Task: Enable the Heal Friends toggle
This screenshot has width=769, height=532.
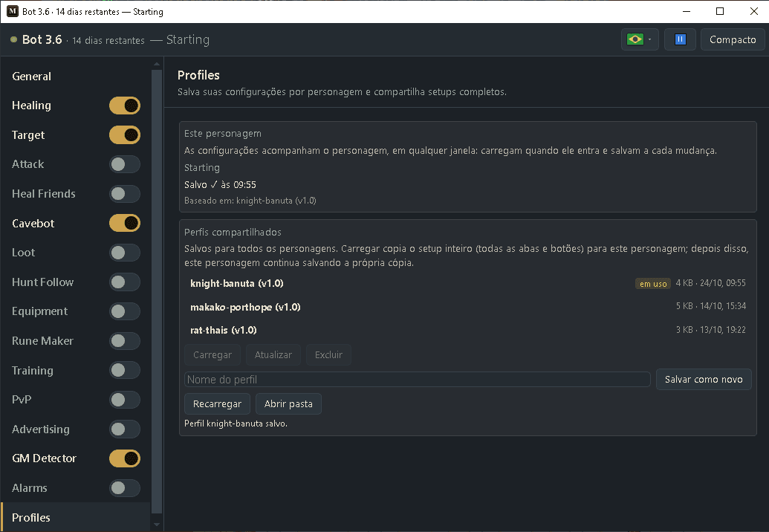Action: click(125, 194)
